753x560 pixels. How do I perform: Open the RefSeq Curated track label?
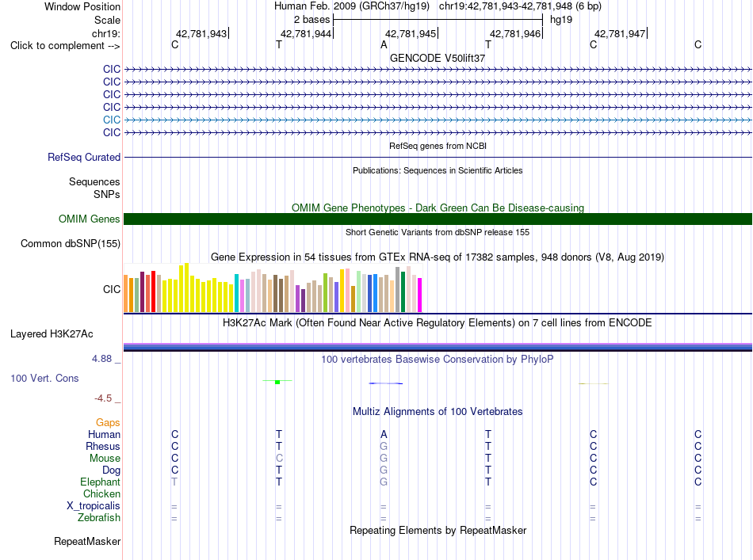tap(84, 157)
